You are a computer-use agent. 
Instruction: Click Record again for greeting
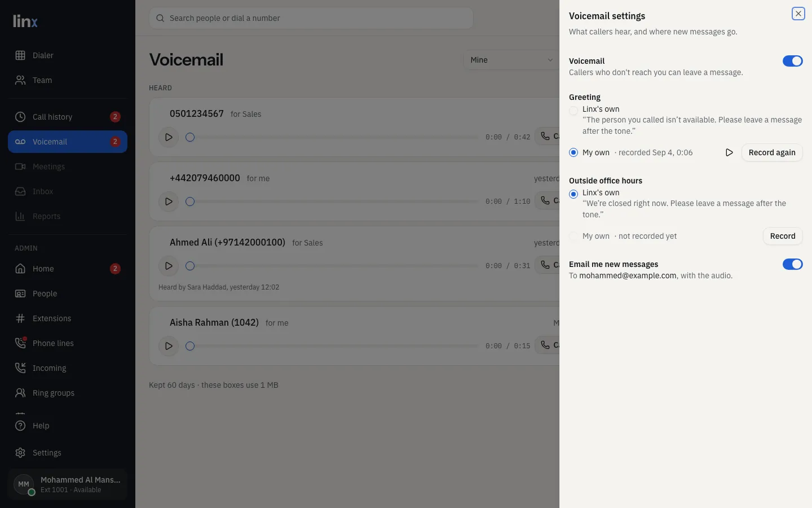(x=772, y=152)
